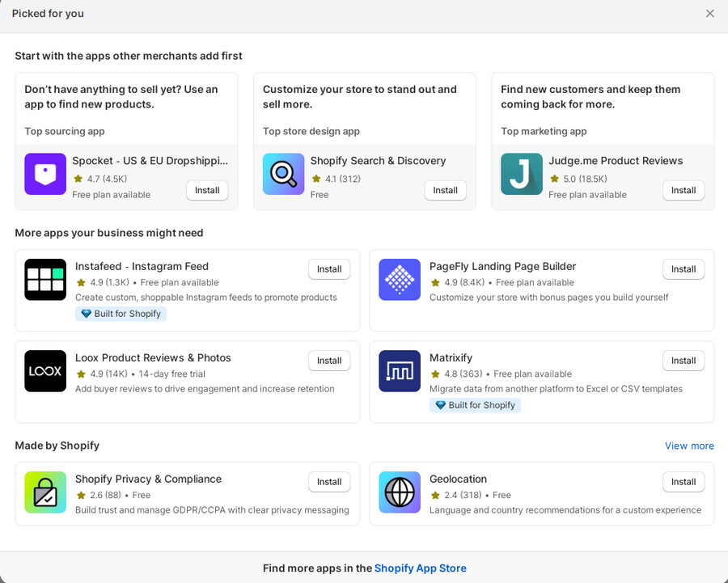
Task: Click the Built for Shopify badge under Matrixify
Action: (x=475, y=405)
